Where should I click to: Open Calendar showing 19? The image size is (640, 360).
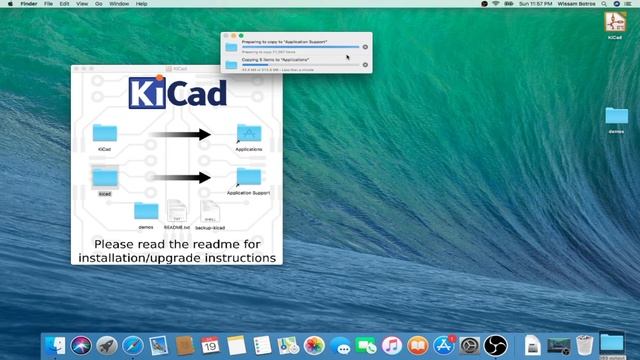coord(210,346)
